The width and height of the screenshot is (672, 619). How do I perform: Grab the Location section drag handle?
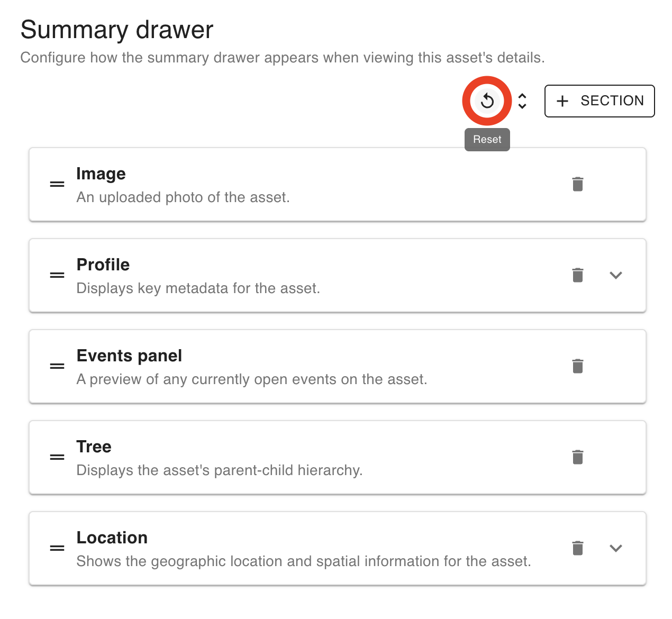(57, 548)
